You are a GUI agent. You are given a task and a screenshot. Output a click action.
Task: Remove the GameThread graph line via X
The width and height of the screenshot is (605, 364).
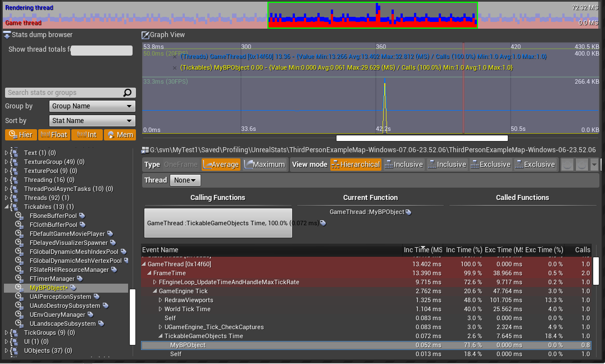point(175,57)
